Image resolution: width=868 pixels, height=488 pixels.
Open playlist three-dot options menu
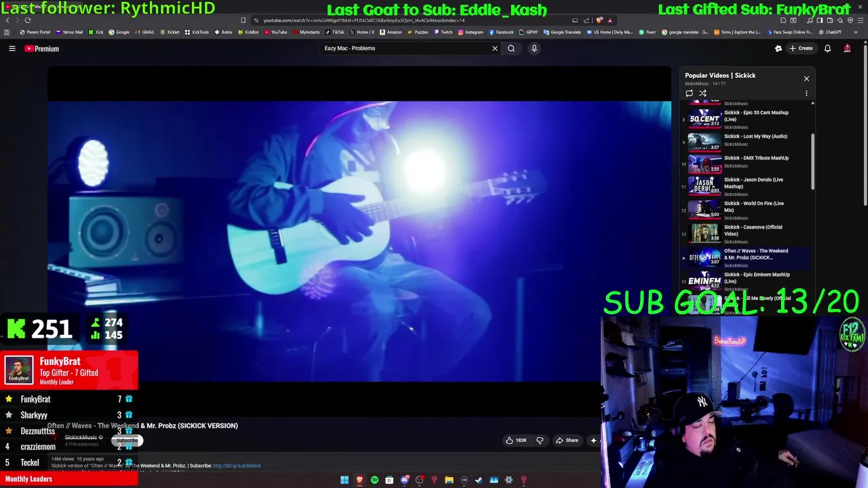pos(806,94)
